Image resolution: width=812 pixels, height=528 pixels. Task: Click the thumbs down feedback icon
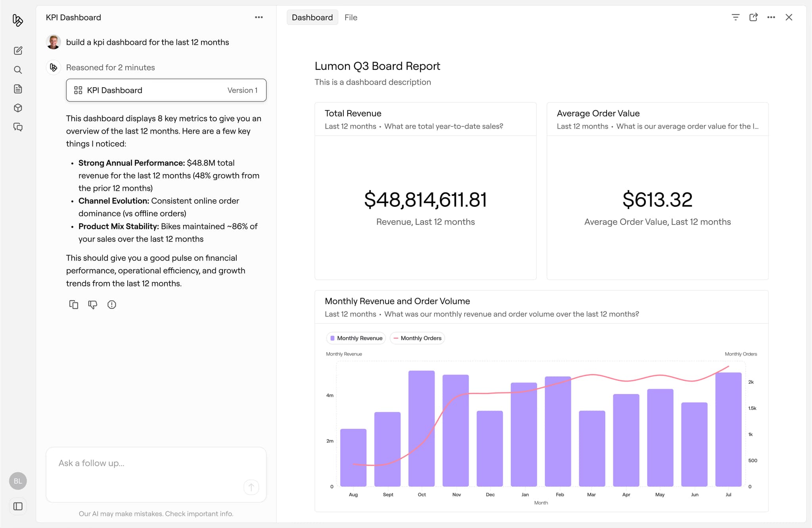point(93,305)
